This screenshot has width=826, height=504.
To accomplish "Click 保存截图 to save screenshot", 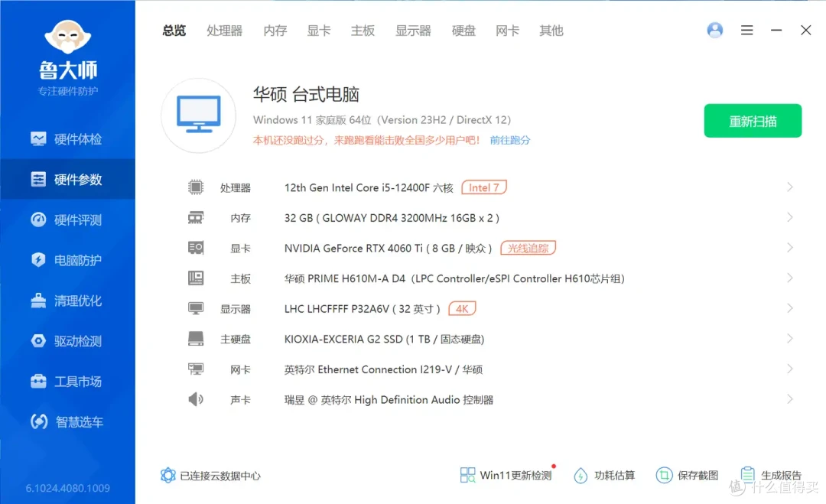I will 687,476.
